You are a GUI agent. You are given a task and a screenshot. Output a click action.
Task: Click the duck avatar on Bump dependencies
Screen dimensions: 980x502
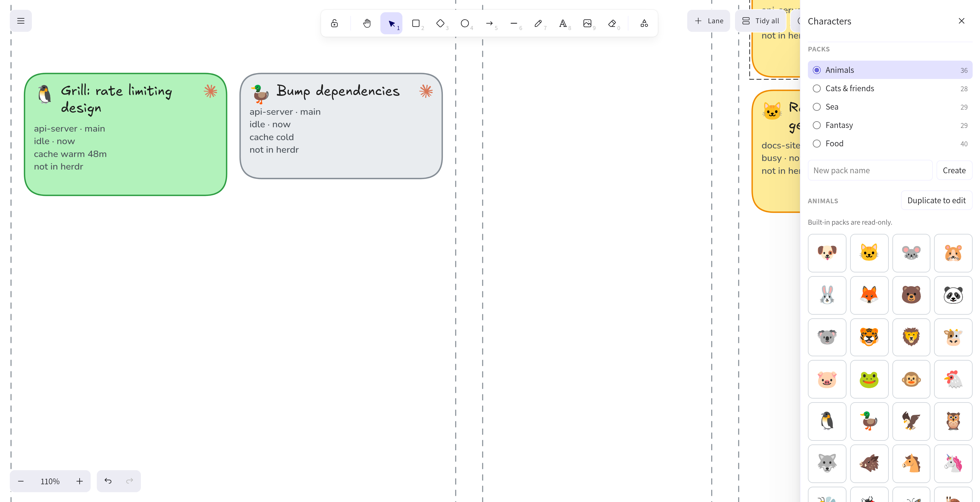coord(260,94)
